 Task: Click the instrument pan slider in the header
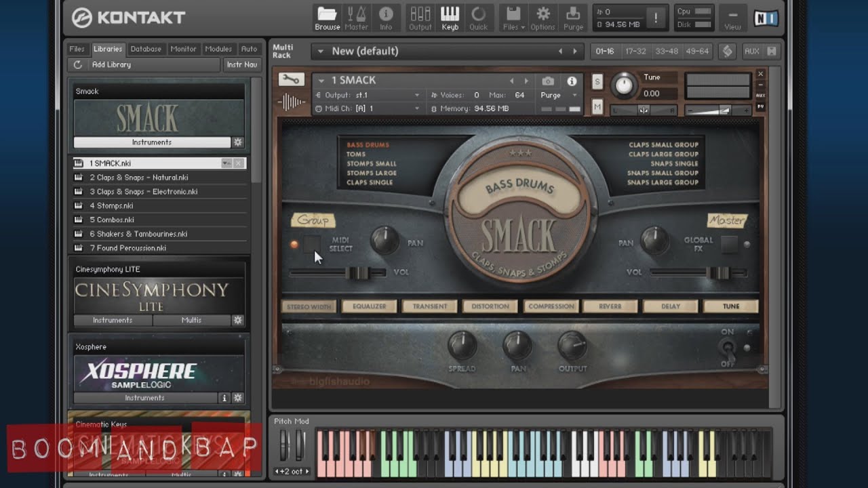644,110
